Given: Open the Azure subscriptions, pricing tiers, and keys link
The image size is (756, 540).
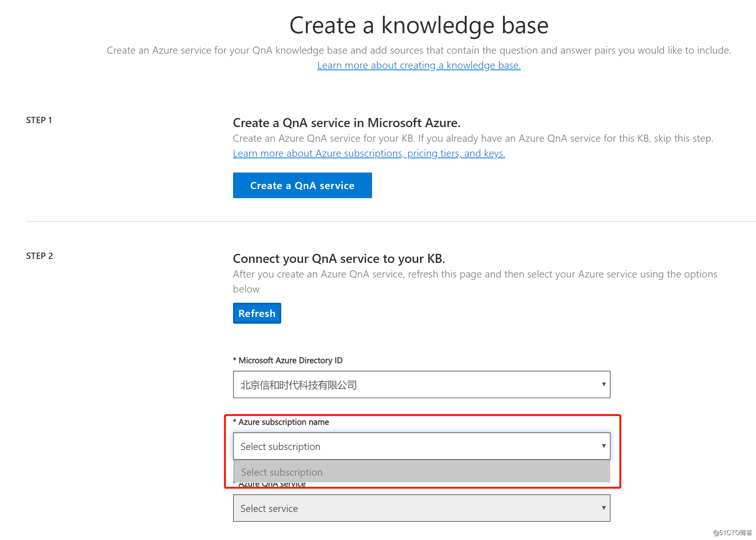Looking at the screenshot, I should tap(369, 153).
